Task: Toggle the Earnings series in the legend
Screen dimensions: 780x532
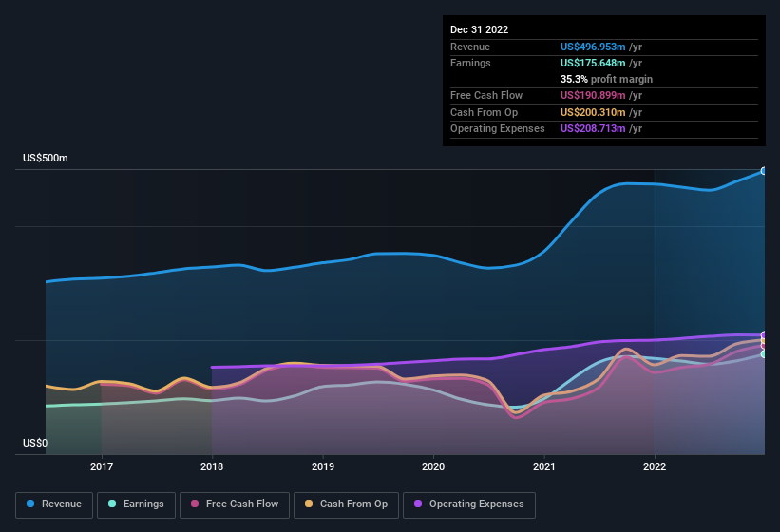Action: [136, 504]
